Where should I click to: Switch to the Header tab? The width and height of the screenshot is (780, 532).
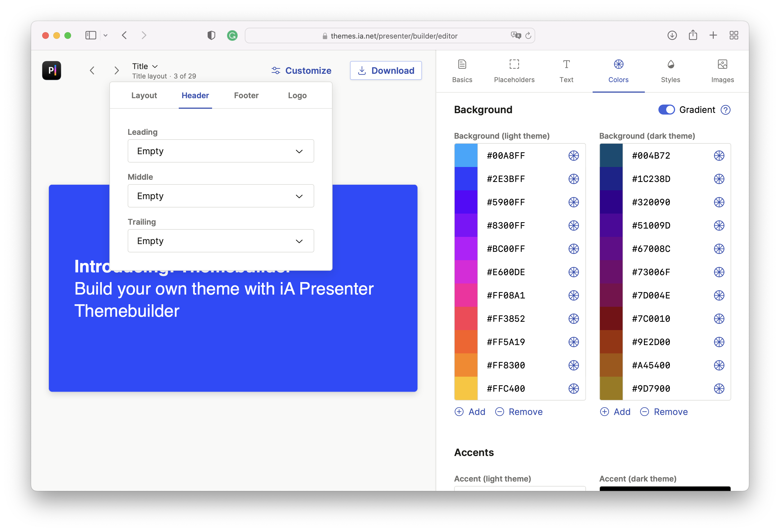pyautogui.click(x=195, y=95)
